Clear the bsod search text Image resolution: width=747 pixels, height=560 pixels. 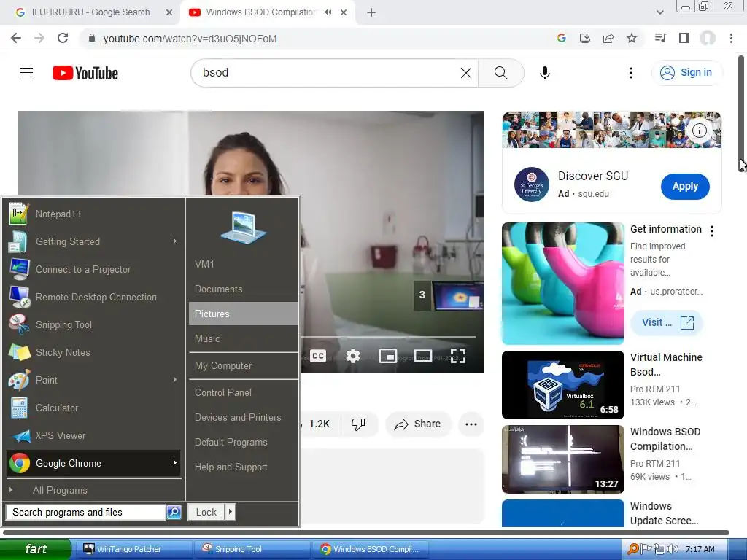[x=466, y=73]
